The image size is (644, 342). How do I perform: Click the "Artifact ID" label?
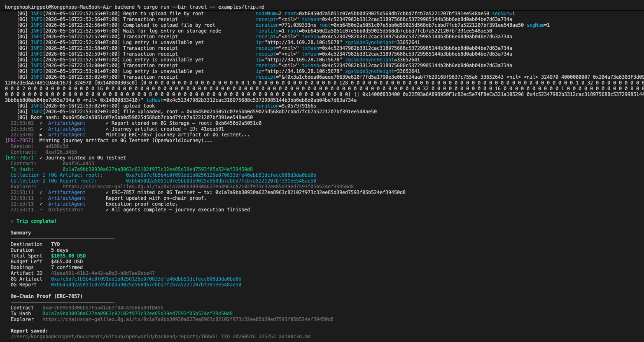click(x=27, y=273)
